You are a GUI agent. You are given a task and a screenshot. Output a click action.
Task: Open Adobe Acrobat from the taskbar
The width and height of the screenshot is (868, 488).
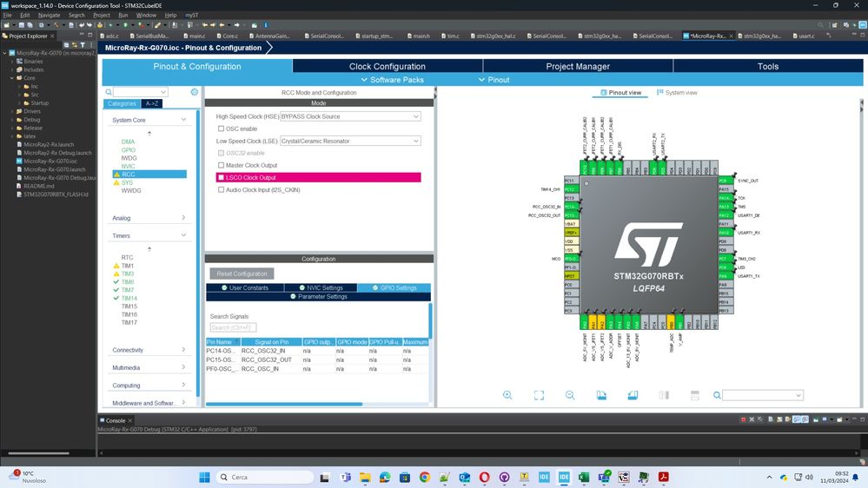(663, 477)
